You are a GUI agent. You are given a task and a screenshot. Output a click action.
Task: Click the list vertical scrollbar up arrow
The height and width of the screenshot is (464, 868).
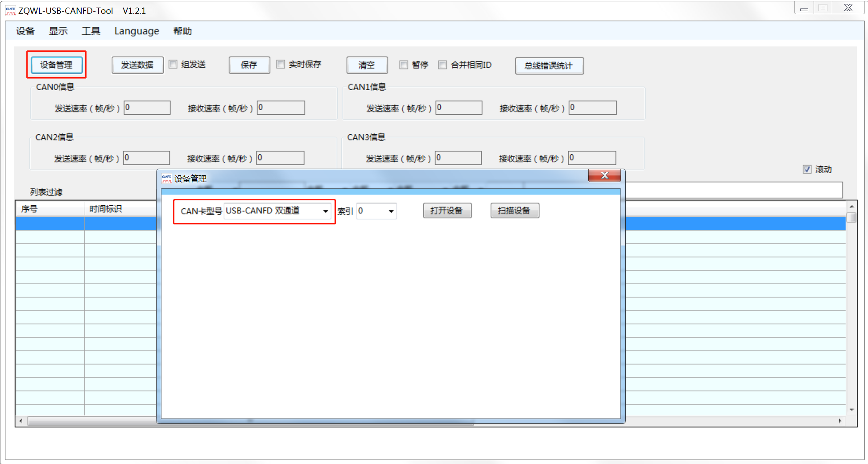(x=851, y=207)
